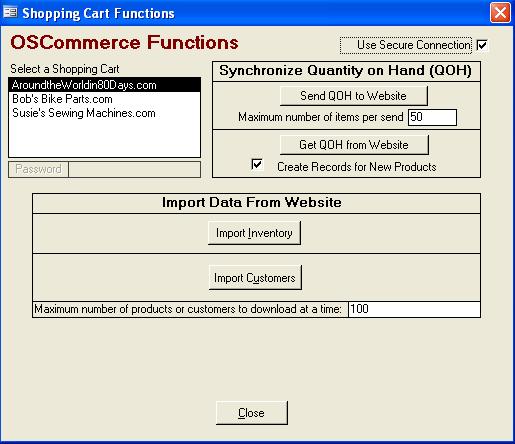The width and height of the screenshot is (515, 444).
Task: Click the maximum items per send field
Action: click(432, 117)
